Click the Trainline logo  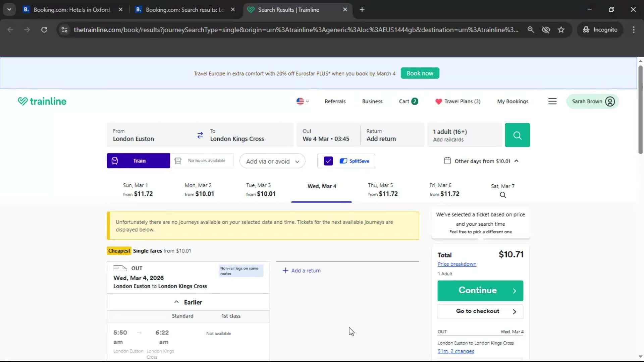pos(42,101)
